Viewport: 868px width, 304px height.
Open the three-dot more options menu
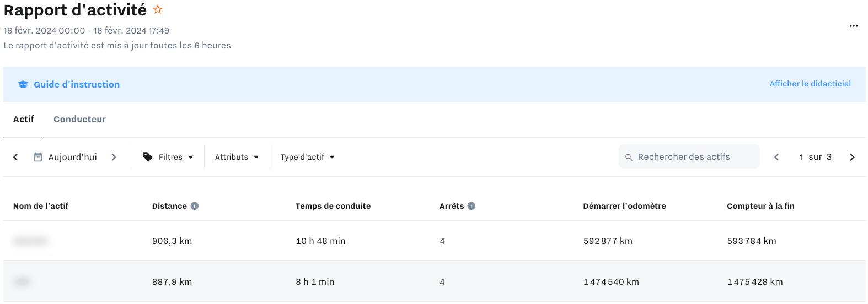[x=853, y=26]
